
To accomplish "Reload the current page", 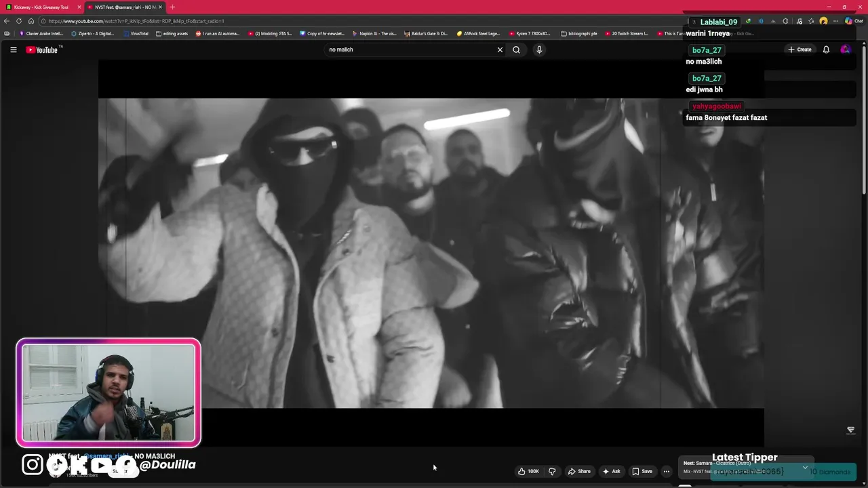I will [19, 21].
